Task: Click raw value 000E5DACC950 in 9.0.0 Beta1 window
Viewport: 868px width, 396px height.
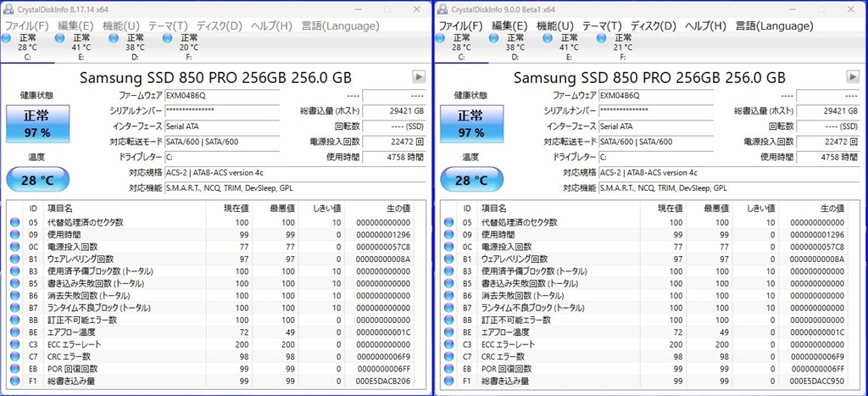Action: tap(818, 381)
